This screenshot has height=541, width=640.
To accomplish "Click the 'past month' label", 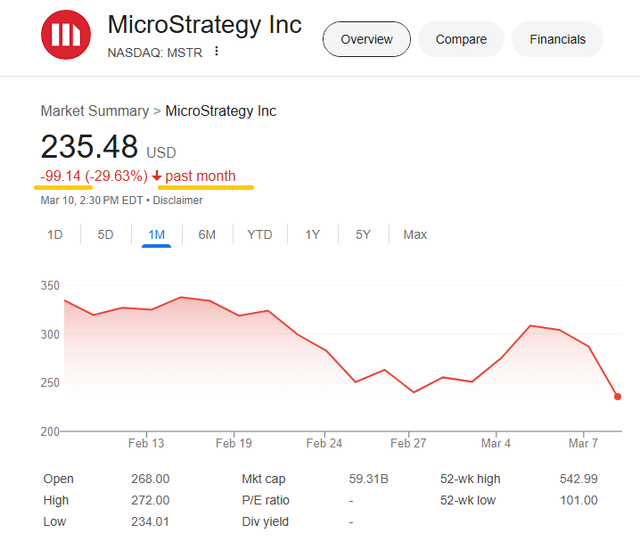I will pyautogui.click(x=200, y=176).
